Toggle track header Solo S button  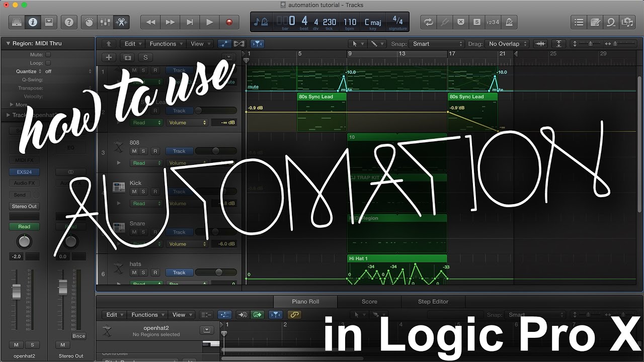pyautogui.click(x=145, y=57)
